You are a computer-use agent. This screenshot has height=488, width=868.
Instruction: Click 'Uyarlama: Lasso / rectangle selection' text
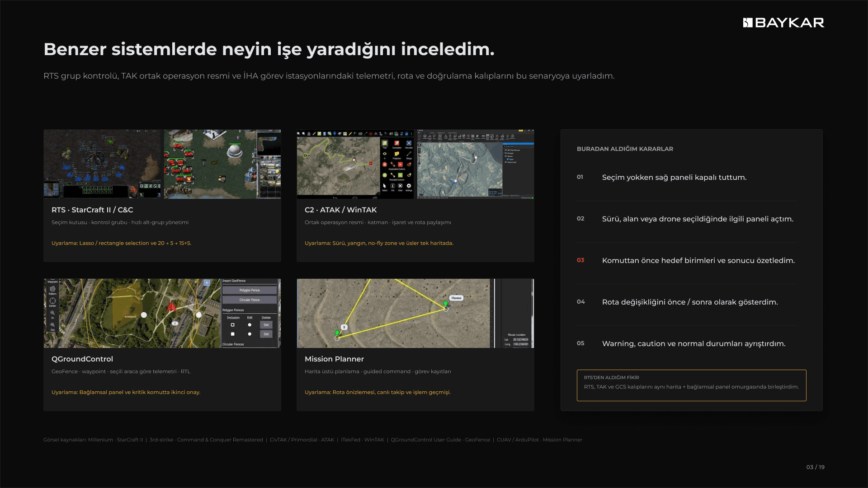coord(121,243)
